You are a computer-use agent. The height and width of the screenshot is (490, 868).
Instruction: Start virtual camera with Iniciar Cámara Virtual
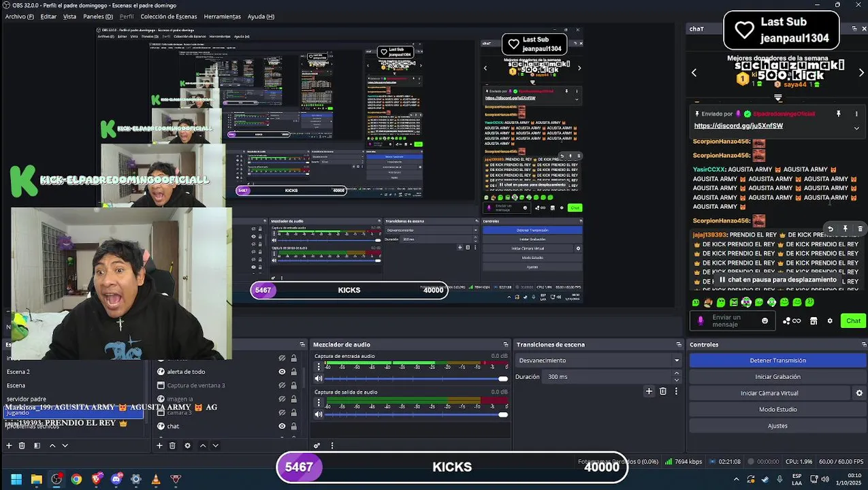769,393
